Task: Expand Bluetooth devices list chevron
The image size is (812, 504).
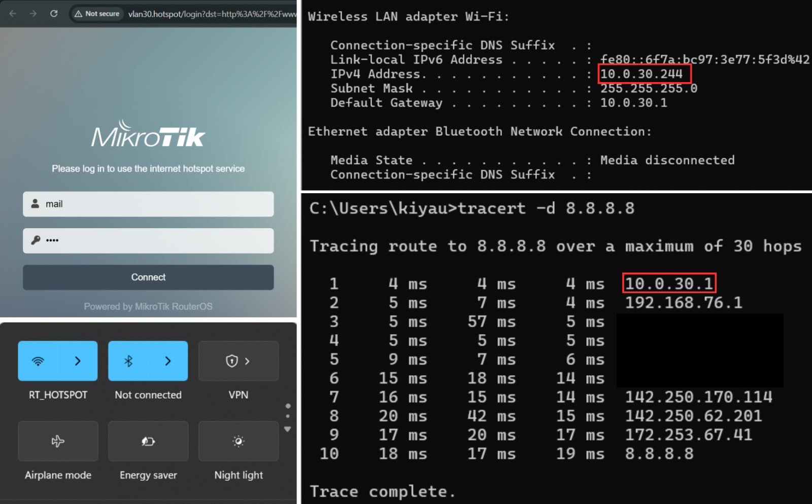Action: point(168,361)
